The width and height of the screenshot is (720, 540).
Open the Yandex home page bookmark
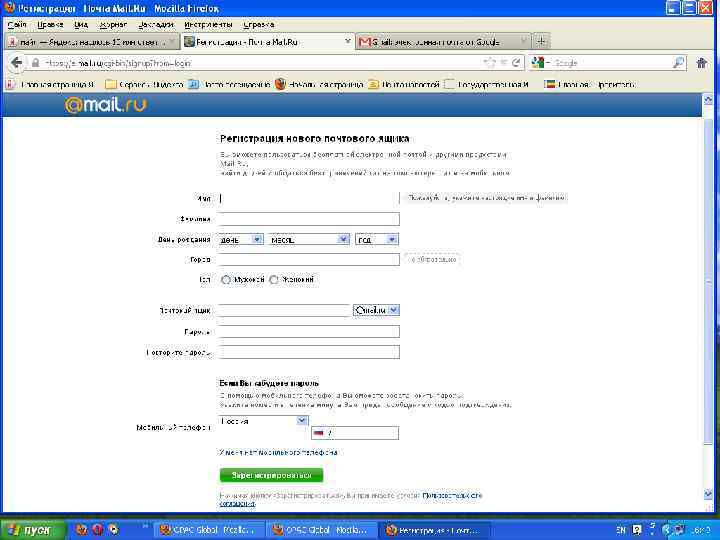click(x=52, y=84)
